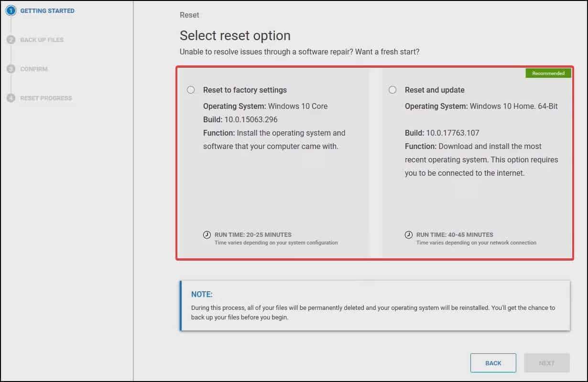Screen dimensions: 588x382
Task: Click the clock icon beside 40-45 minutes run time
Action: [x=409, y=234]
